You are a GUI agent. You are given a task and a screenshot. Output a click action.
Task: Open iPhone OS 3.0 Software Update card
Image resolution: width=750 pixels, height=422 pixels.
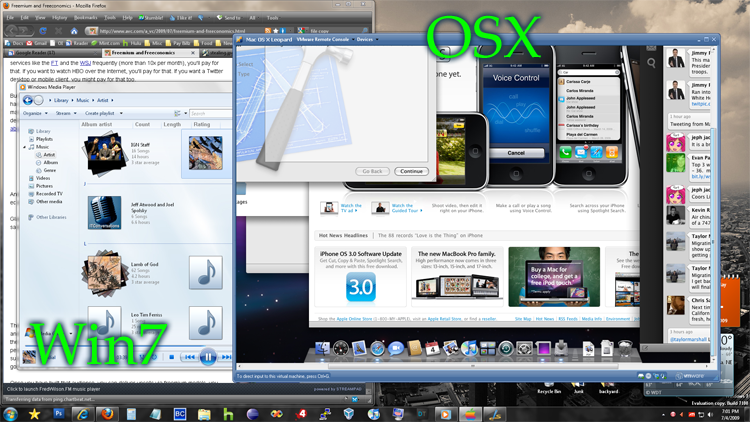(x=360, y=277)
